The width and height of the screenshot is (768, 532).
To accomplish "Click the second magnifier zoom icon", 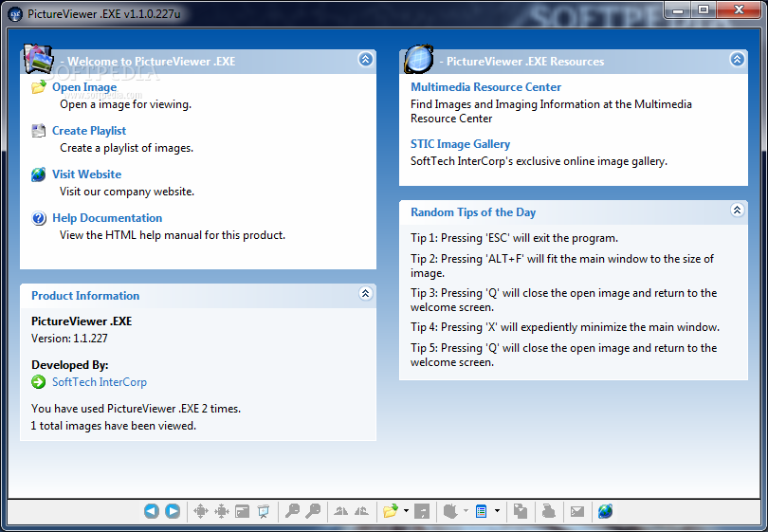I will coord(313,511).
